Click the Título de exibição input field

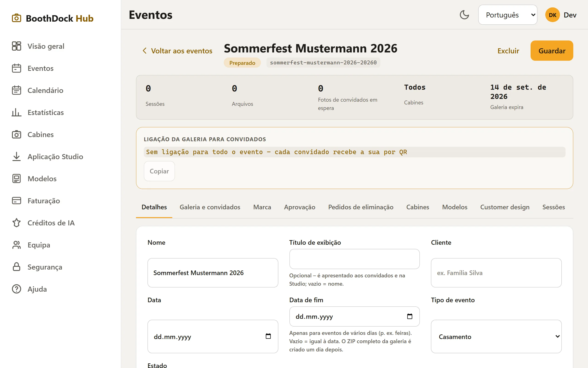pos(354,259)
